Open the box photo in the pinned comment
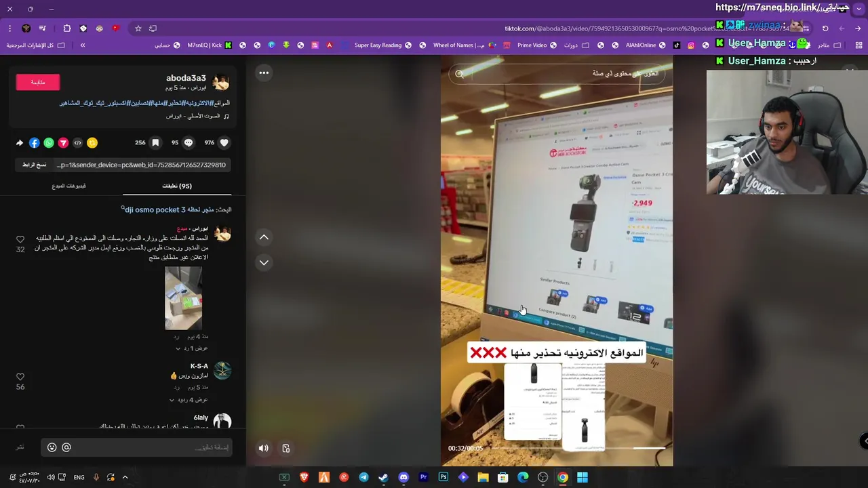 (183, 298)
